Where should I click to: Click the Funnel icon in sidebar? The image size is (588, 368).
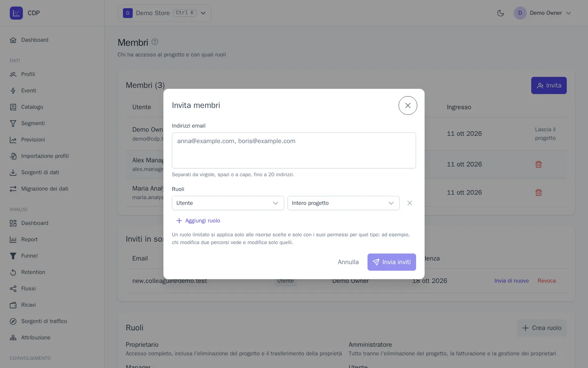13,256
